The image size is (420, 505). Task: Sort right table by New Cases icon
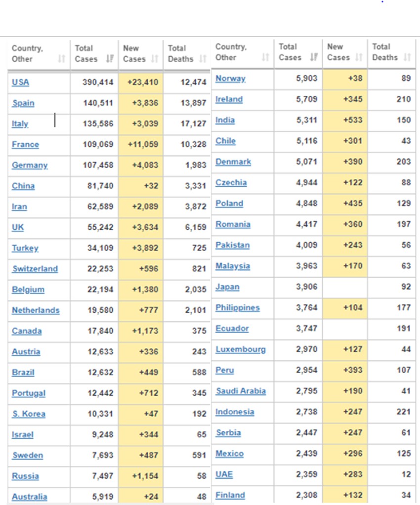click(x=359, y=58)
